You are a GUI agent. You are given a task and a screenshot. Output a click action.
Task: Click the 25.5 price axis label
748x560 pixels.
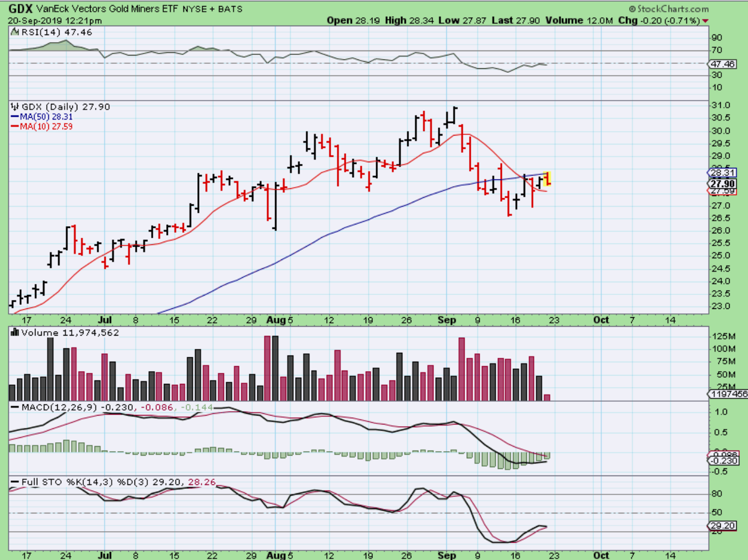pos(721,243)
